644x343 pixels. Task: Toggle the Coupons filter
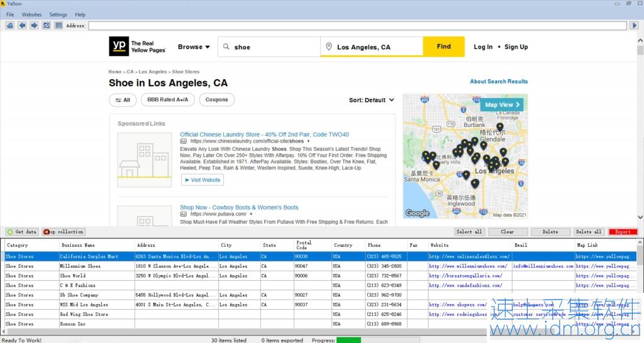pyautogui.click(x=217, y=100)
